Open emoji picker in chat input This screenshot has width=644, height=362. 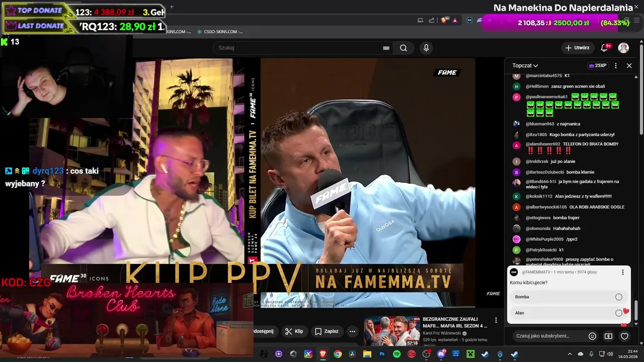click(592, 336)
